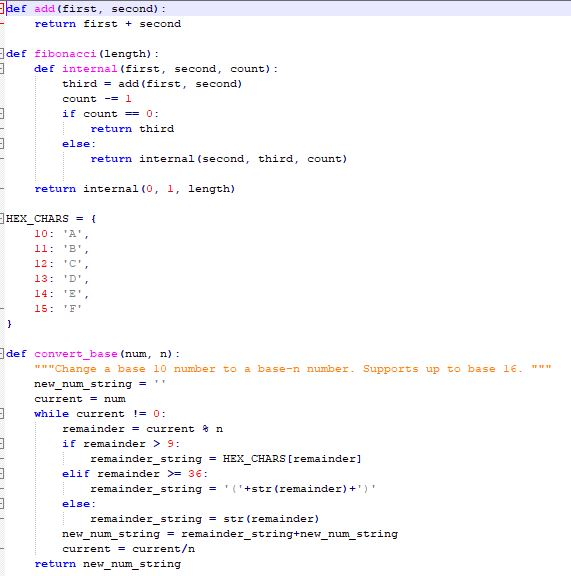
Task: Click the dictionary entry "12: 'C',"
Action: coord(61,264)
